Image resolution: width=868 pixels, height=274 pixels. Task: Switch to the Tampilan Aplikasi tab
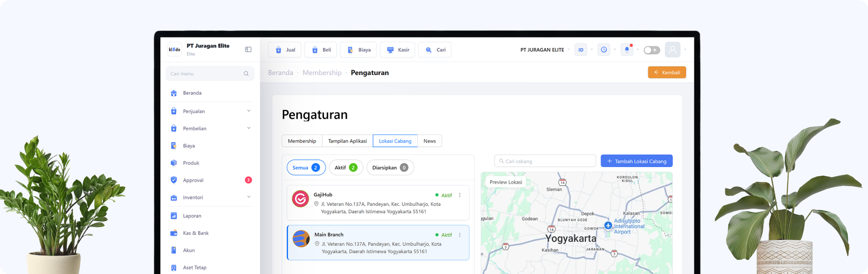tap(348, 141)
